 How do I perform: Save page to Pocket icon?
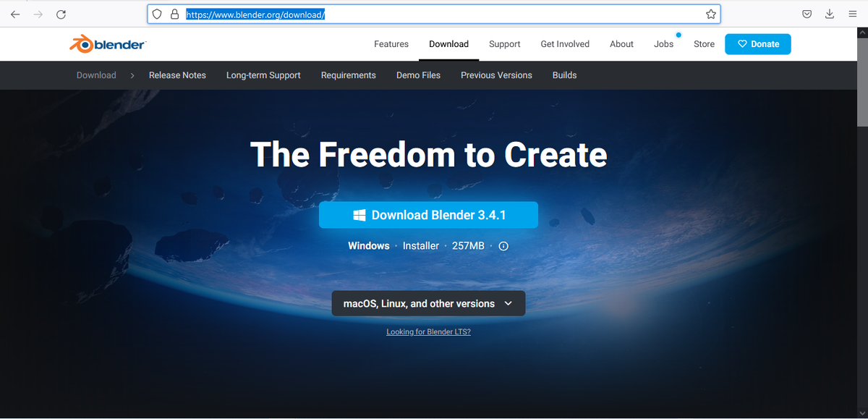(807, 14)
